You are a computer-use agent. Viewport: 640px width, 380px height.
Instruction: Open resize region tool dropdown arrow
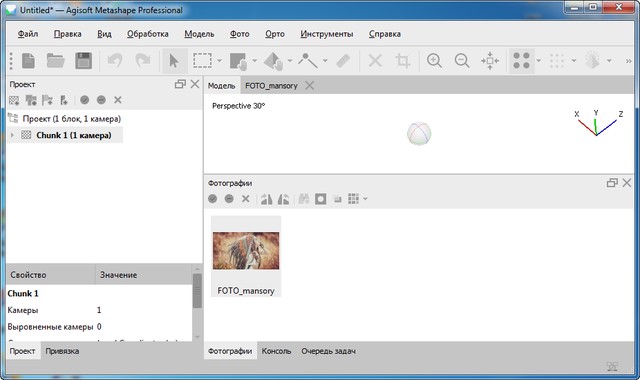(x=255, y=61)
